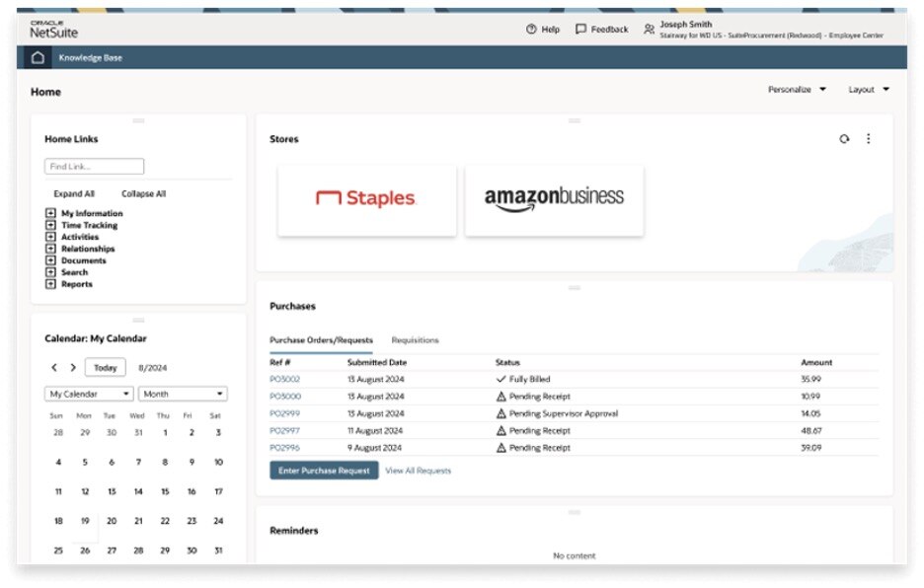Open the Personalize dropdown
This screenshot has height=588, width=924.
tap(798, 90)
